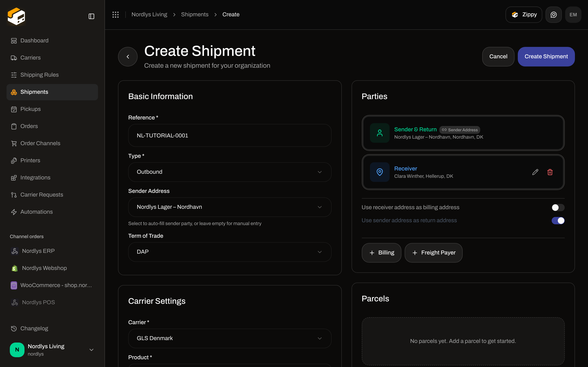This screenshot has height=367, width=588.
Task: Open the chat support icon
Action: pos(553,14)
